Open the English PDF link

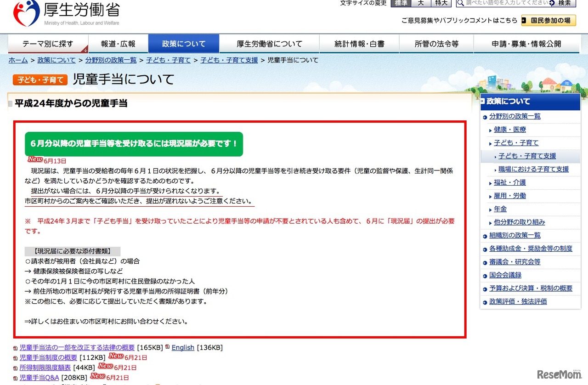coord(183,348)
